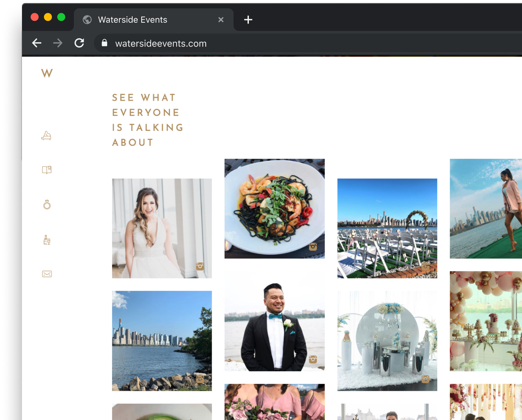Click Instagram icon on the groom photo
Screen dimensions: 522x420
[313, 359]
